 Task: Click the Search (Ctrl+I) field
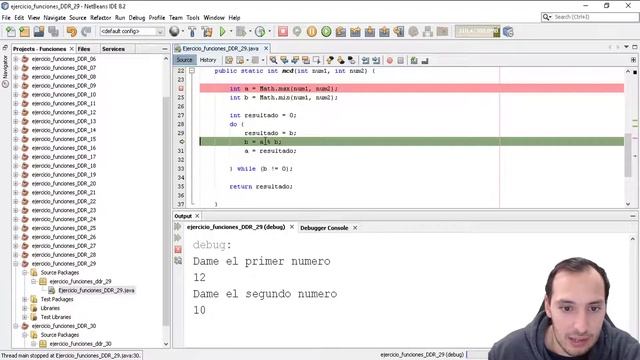point(590,17)
